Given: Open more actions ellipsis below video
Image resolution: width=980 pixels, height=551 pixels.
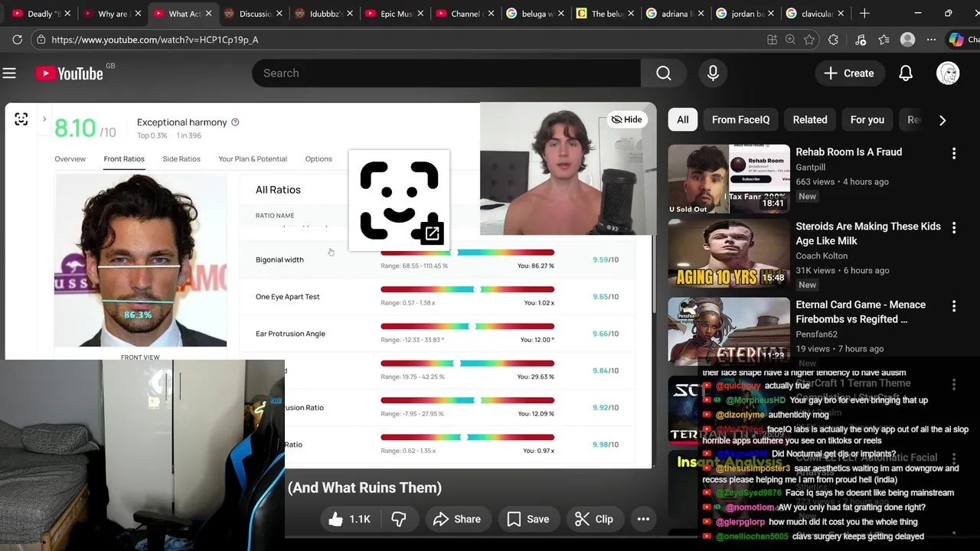Looking at the screenshot, I should tap(643, 519).
